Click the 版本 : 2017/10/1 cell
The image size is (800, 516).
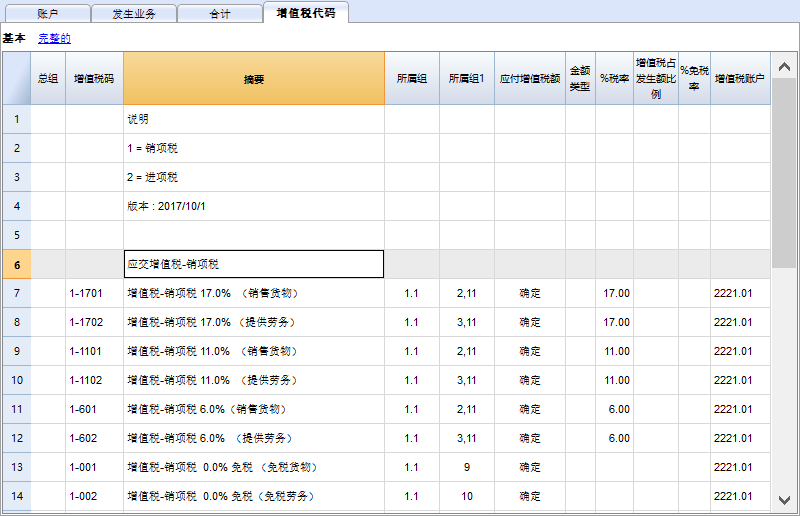tap(254, 206)
